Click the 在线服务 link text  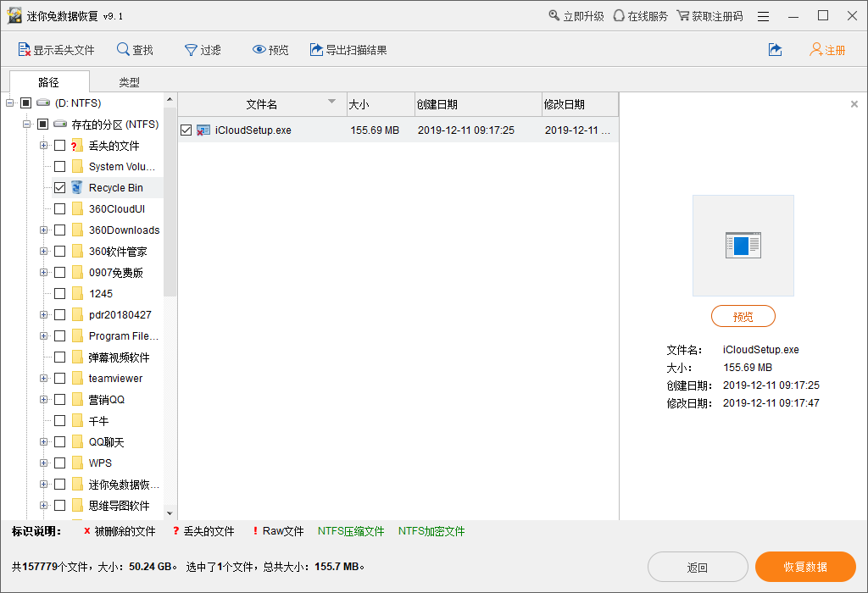(x=648, y=16)
